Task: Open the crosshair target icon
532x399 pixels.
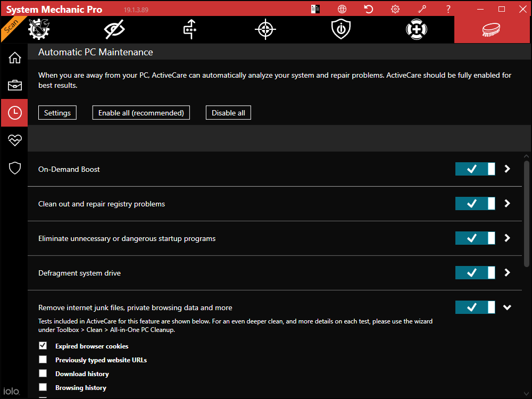Action: coord(265,29)
